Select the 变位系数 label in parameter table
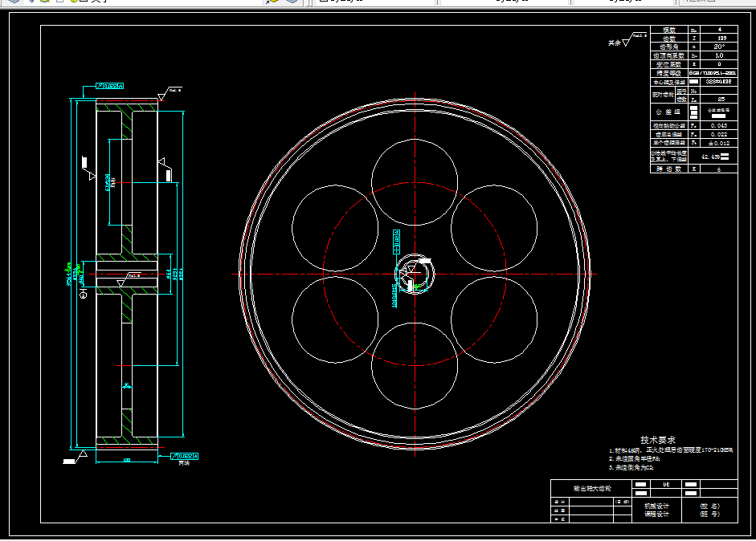The height and width of the screenshot is (541, 756). [x=668, y=64]
